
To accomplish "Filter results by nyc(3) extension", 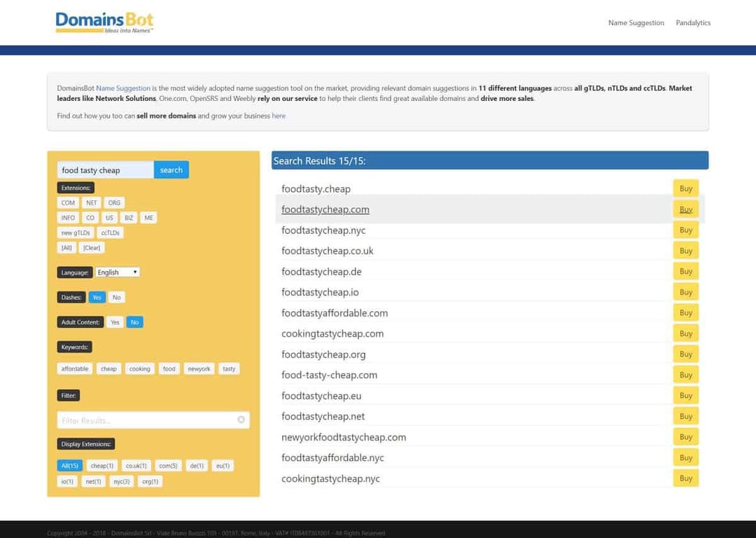I will pyautogui.click(x=121, y=481).
